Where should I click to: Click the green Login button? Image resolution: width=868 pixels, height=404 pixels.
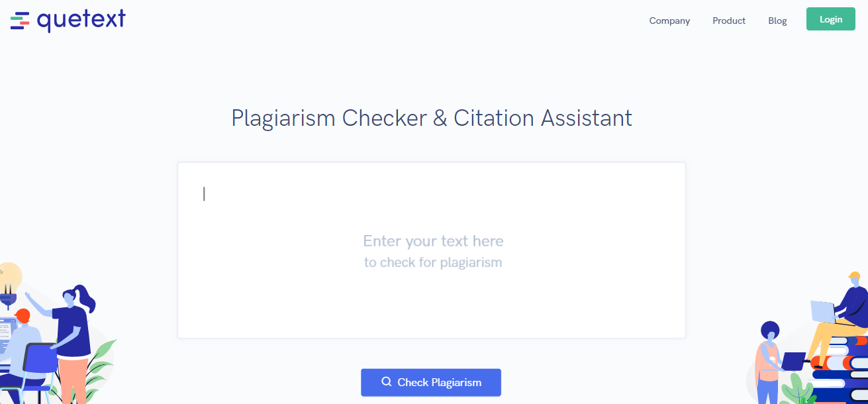831,19
